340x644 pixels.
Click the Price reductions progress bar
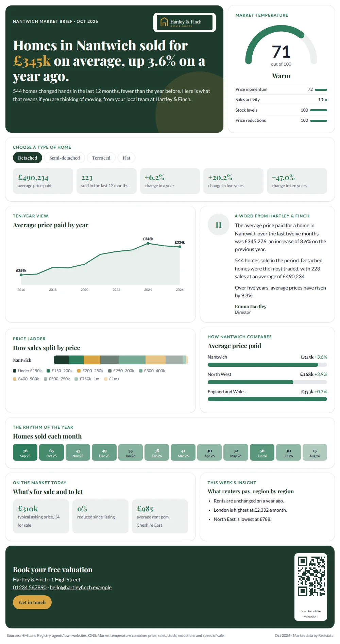[x=319, y=121]
